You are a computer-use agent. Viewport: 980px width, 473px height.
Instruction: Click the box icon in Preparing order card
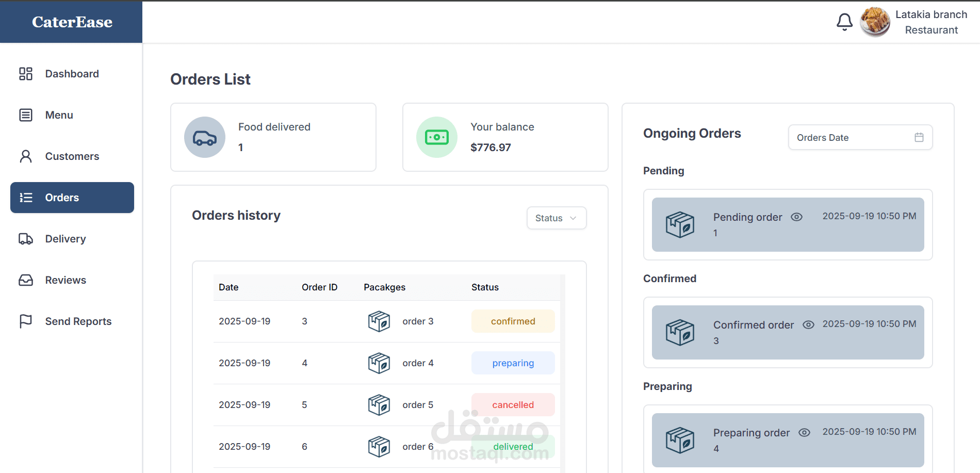click(680, 441)
